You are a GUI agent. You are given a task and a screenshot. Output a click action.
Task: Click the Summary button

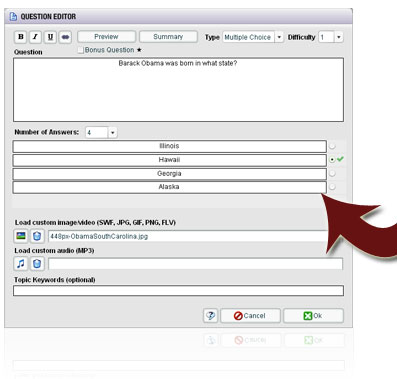click(168, 37)
